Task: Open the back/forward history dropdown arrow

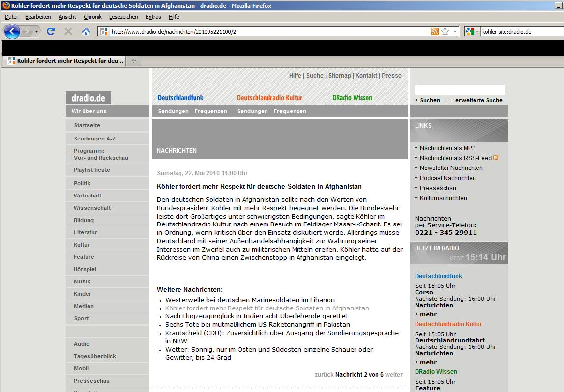Action: click(37, 31)
